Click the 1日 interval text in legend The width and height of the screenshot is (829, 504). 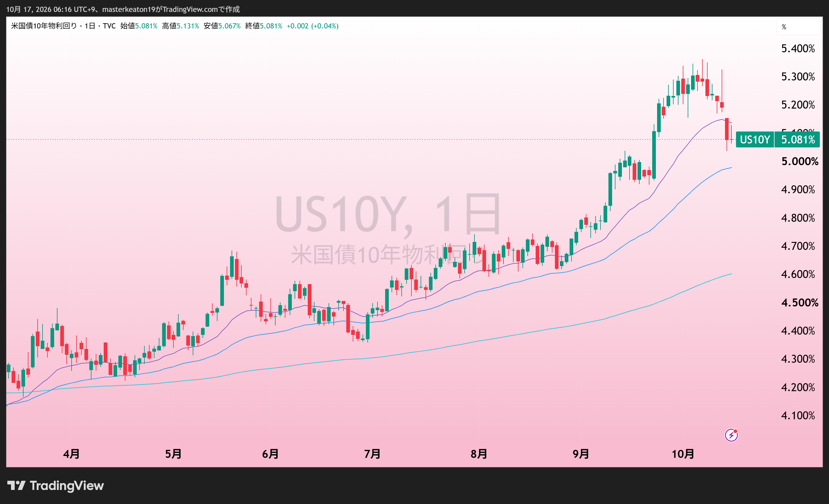tap(90, 26)
